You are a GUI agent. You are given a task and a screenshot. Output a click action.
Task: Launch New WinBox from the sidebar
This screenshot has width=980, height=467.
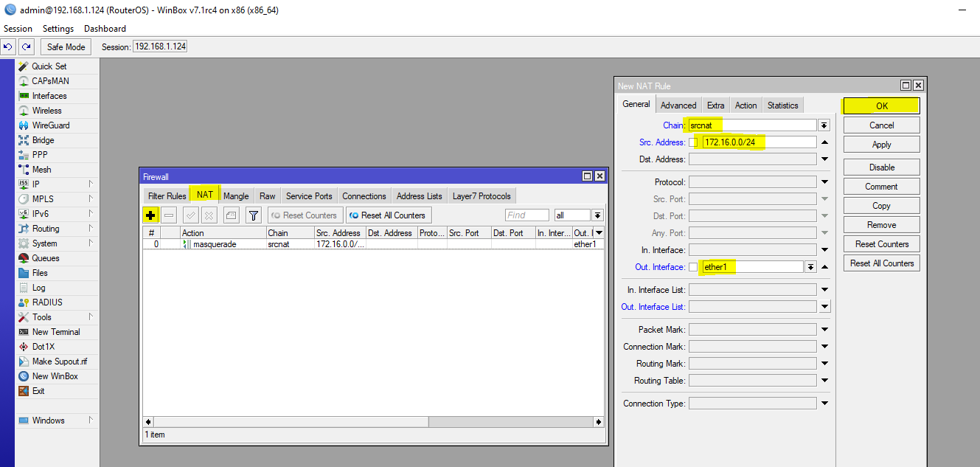point(55,376)
